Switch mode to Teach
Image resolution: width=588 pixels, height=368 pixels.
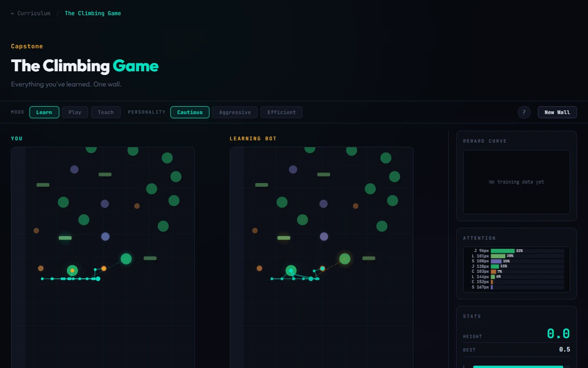click(106, 112)
